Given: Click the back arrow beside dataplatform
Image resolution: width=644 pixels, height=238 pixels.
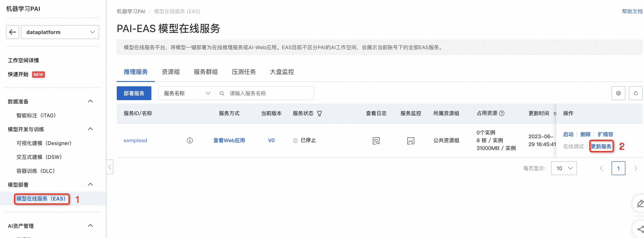Looking at the screenshot, I should coord(12,32).
